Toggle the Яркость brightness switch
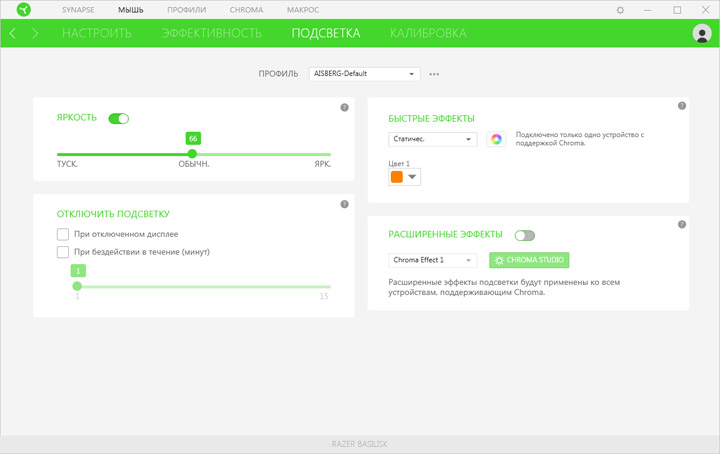This screenshot has width=720, height=454. coord(118,118)
